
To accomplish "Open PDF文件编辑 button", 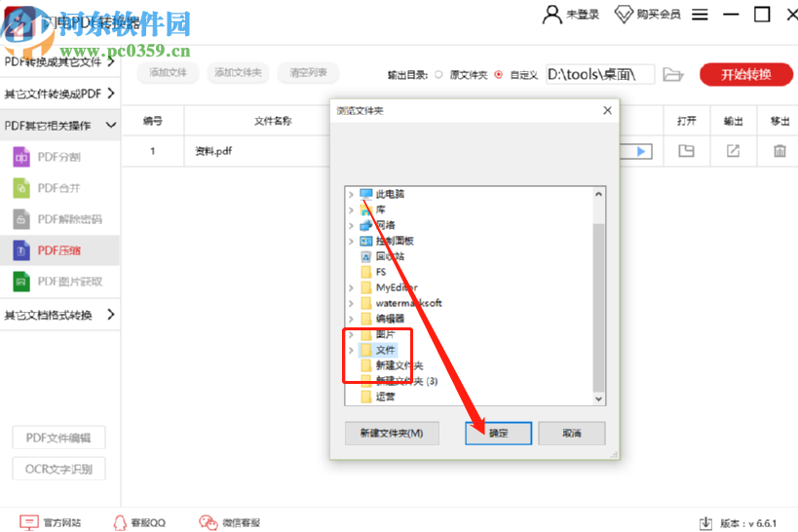I will [x=58, y=437].
